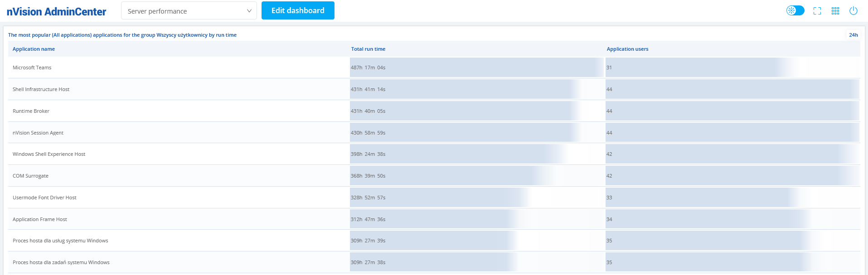Click the Edit dashboard button
The height and width of the screenshot is (275, 868).
(x=298, y=10)
